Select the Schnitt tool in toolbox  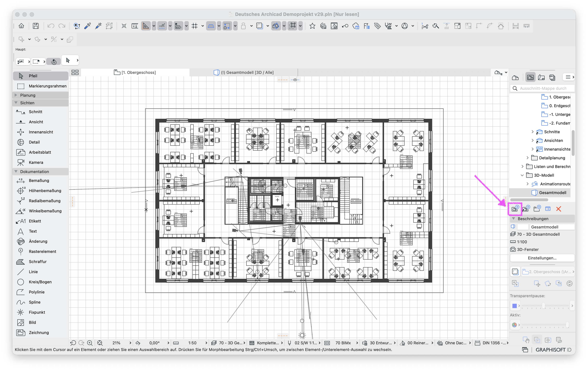coord(41,112)
